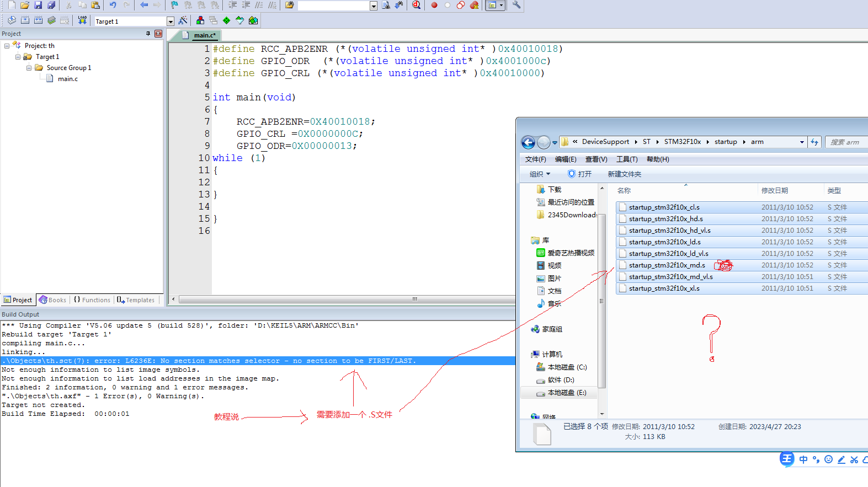Viewport: 868px width, 487px height.
Task: Click the Indent selection icon
Action: coord(233,5)
